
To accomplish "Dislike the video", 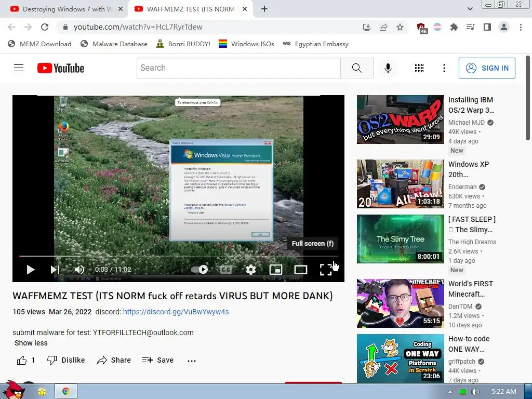I will pos(66,361).
